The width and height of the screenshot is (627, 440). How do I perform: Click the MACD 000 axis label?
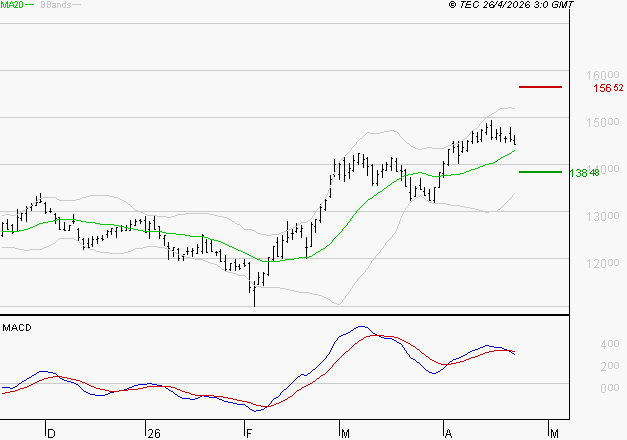pyautogui.click(x=609, y=388)
